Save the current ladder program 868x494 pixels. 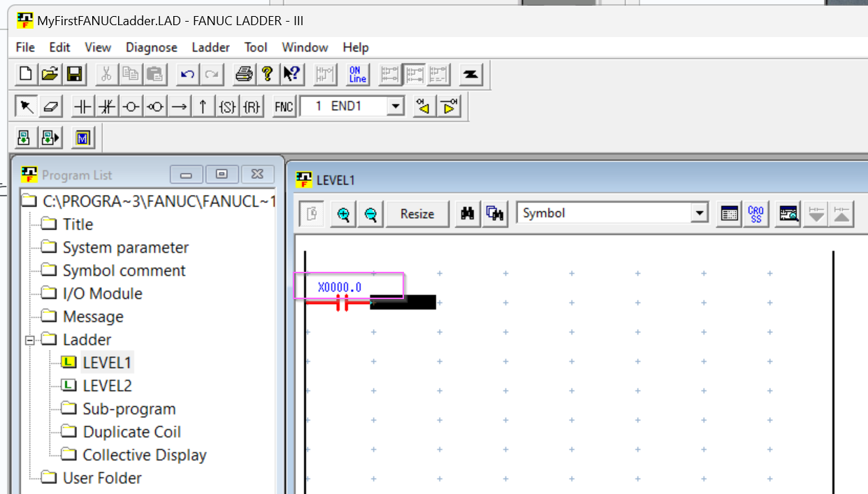click(x=73, y=74)
